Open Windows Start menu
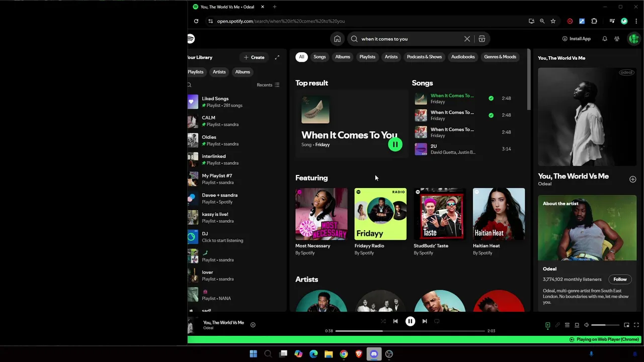The image size is (644, 362). [253, 354]
